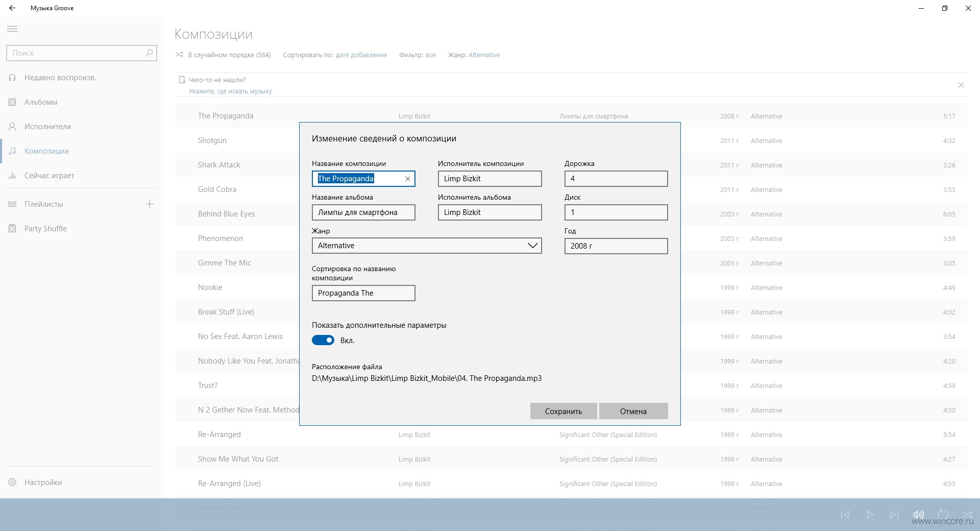The width and height of the screenshot is (980, 531).
Task: Open the hamburger navigation menu
Action: point(12,29)
